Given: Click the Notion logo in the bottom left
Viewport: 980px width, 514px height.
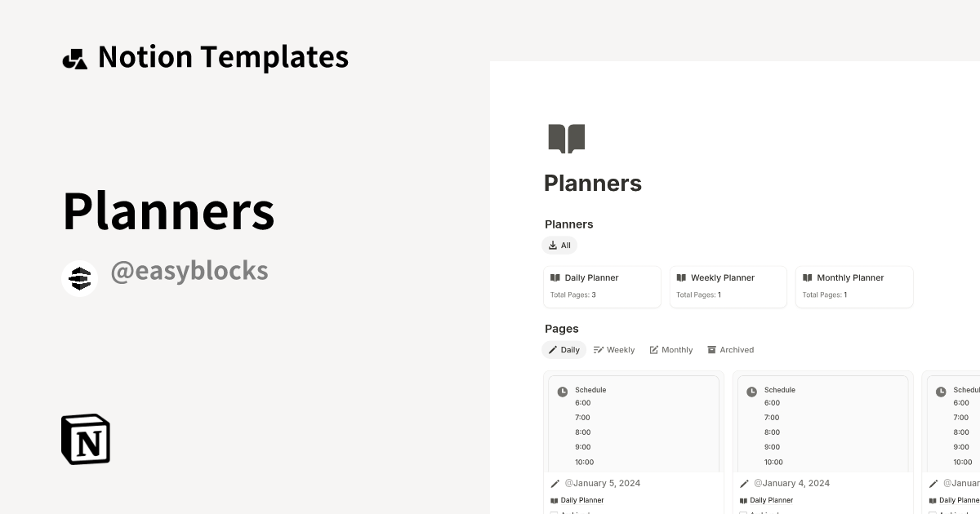Looking at the screenshot, I should point(85,439).
